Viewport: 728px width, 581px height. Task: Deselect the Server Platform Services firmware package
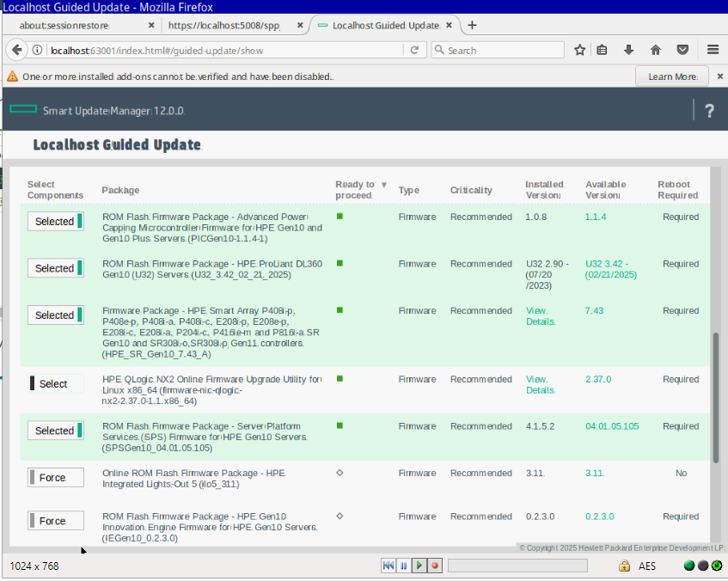coord(56,431)
